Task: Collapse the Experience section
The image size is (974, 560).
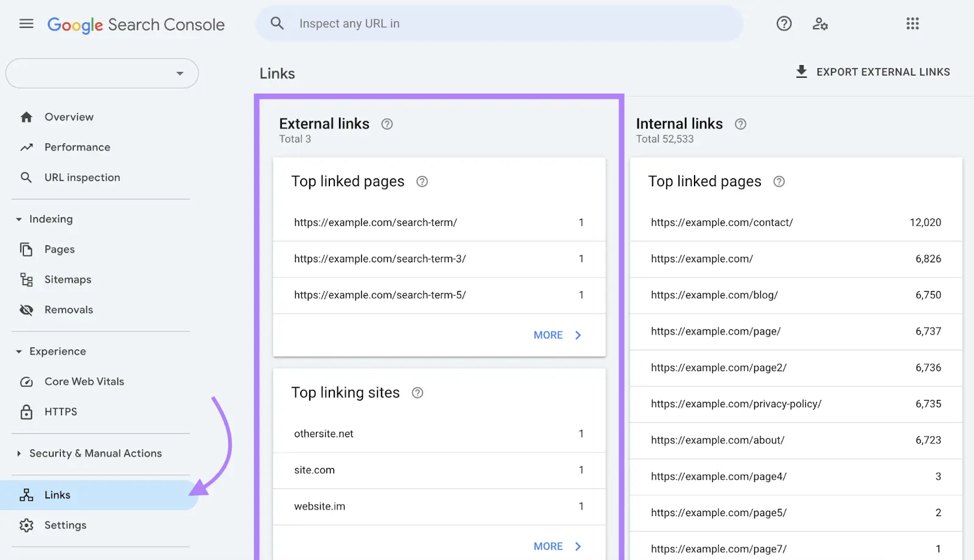Action: pos(19,352)
